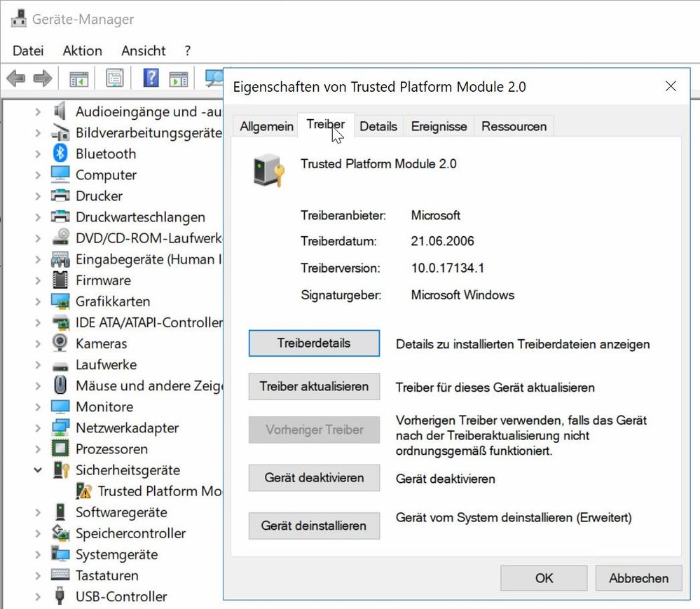Select the Prozessoren chip icon
This screenshot has height=609, width=700.
[x=60, y=449]
